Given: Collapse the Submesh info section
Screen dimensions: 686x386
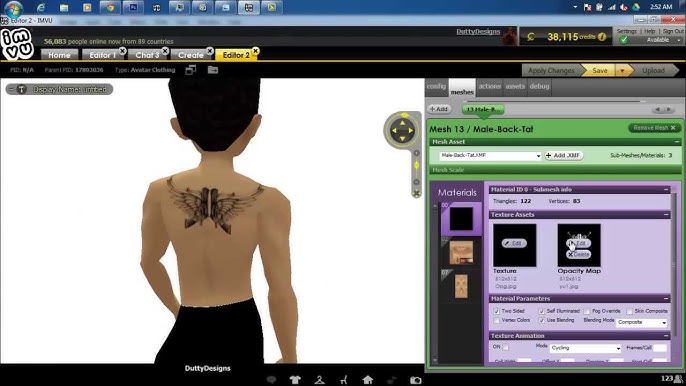Looking at the screenshot, I should click(666, 189).
